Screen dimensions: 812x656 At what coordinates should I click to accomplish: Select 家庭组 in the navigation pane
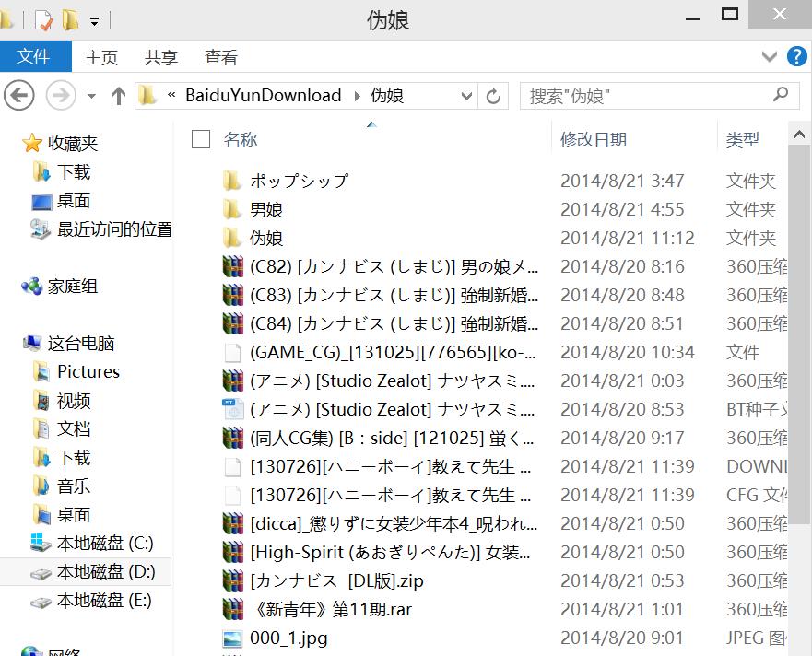point(73,286)
